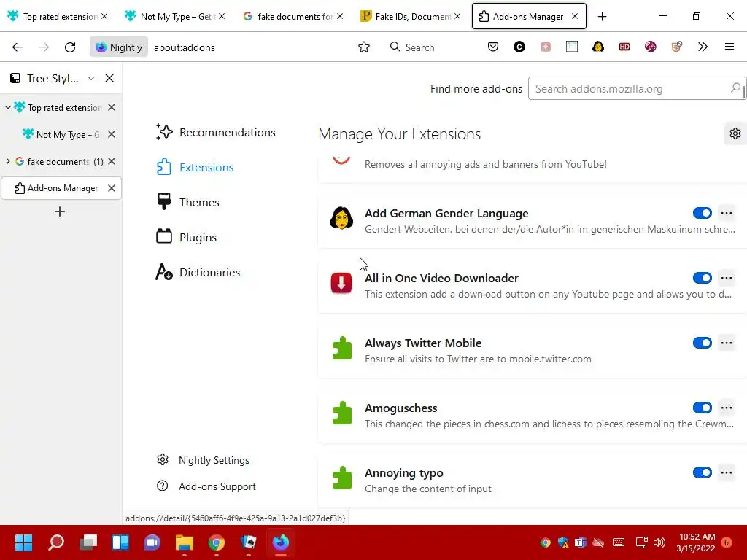Open Add-ons Support link
The height and width of the screenshot is (560, 747).
tap(206, 486)
